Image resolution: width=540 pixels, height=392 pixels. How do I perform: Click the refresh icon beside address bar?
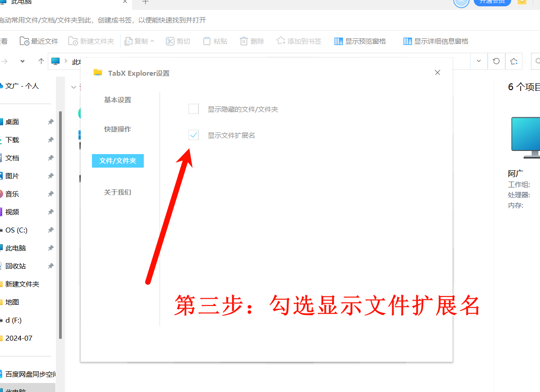click(x=496, y=61)
